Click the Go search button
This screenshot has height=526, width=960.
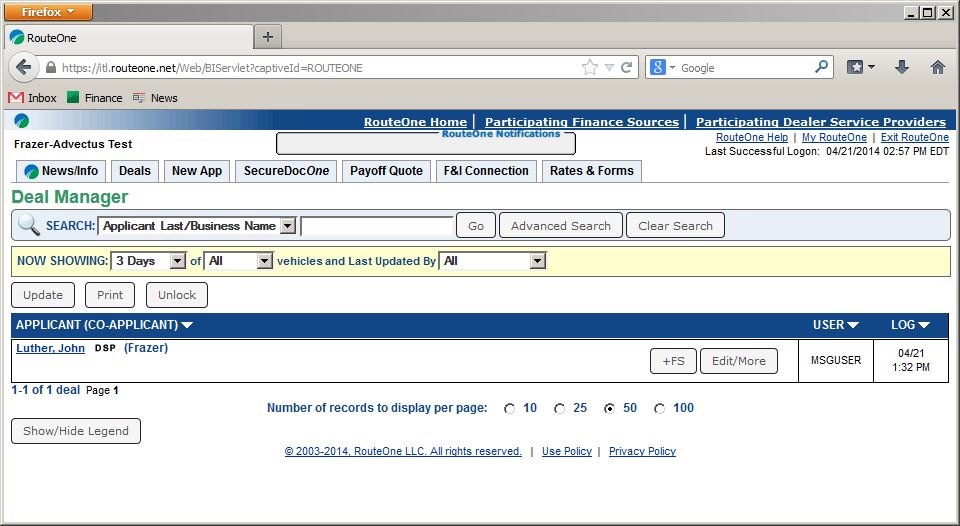(x=476, y=225)
